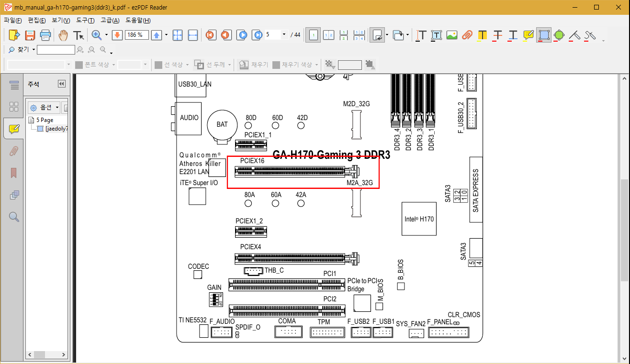The height and width of the screenshot is (364, 630).
Task: Go to the previous page
Action: click(226, 35)
